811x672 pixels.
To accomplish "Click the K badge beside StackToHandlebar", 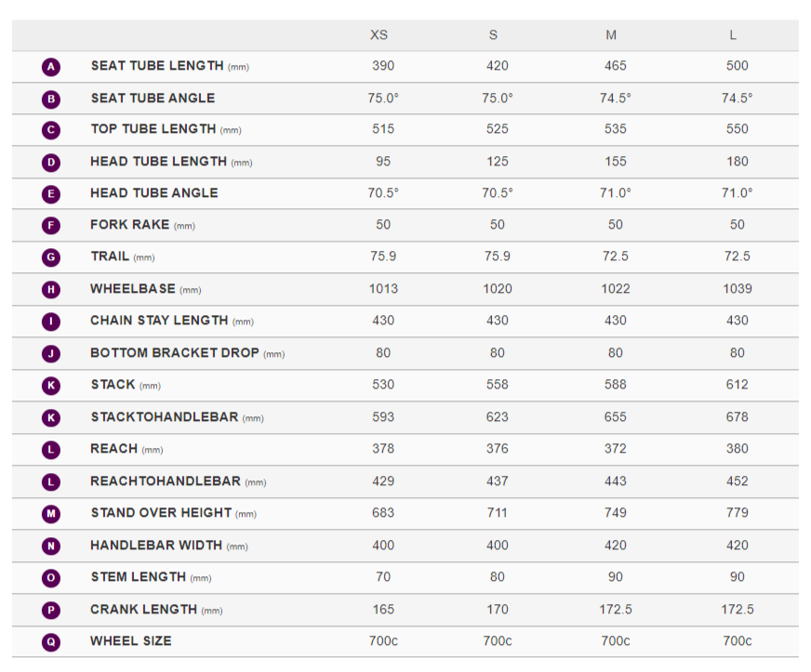I will pos(51,418).
